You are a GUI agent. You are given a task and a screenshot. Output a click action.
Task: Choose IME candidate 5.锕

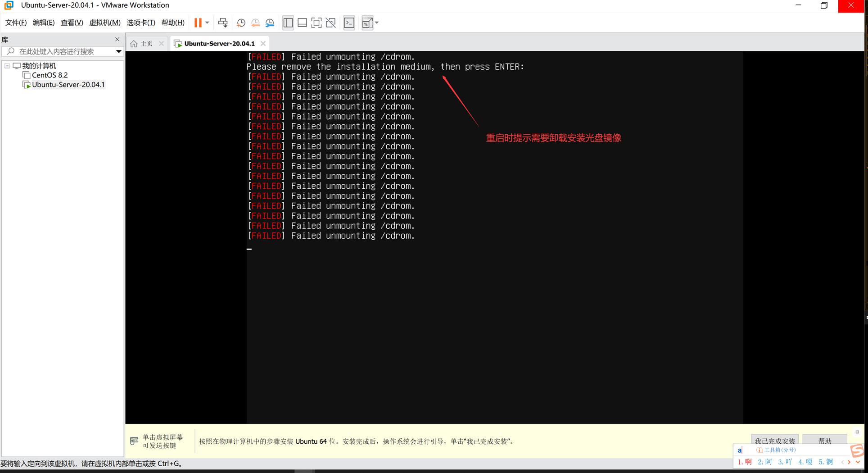click(x=826, y=462)
